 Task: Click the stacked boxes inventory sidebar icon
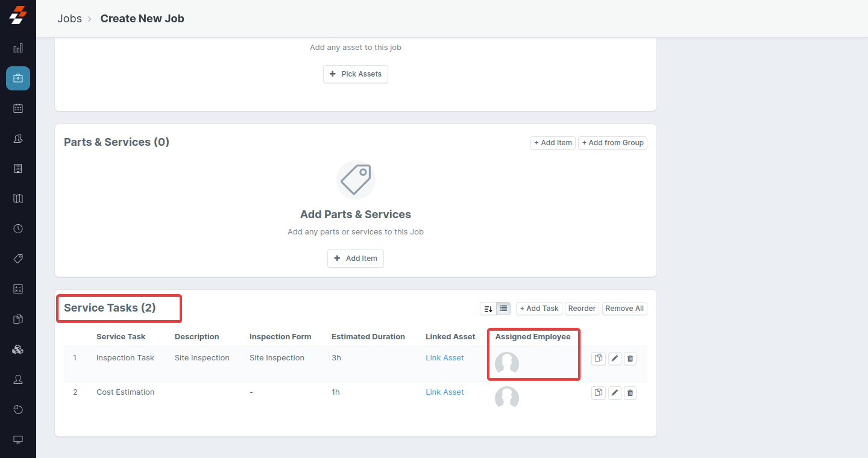click(x=18, y=350)
